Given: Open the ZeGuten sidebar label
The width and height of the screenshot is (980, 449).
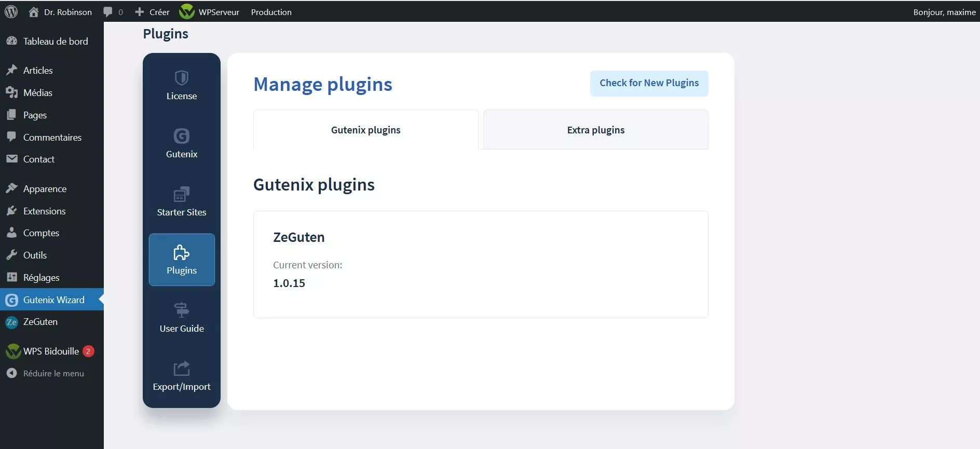Looking at the screenshot, I should [40, 322].
